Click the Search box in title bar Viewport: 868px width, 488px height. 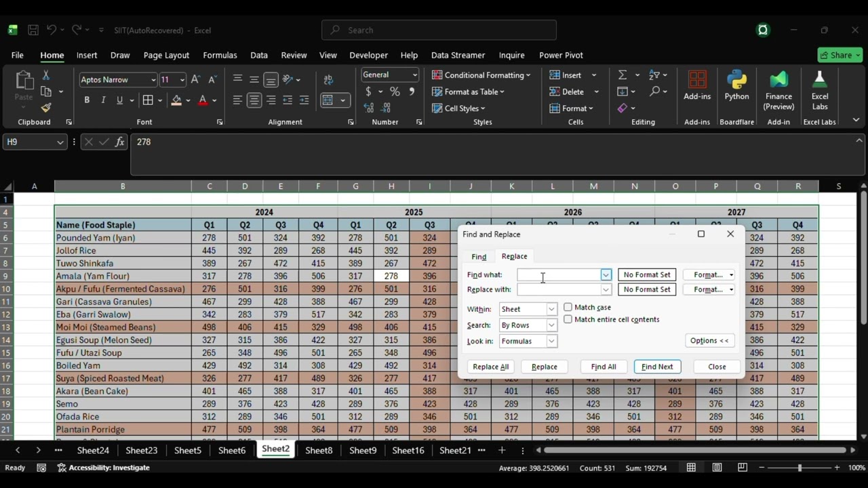tap(439, 30)
